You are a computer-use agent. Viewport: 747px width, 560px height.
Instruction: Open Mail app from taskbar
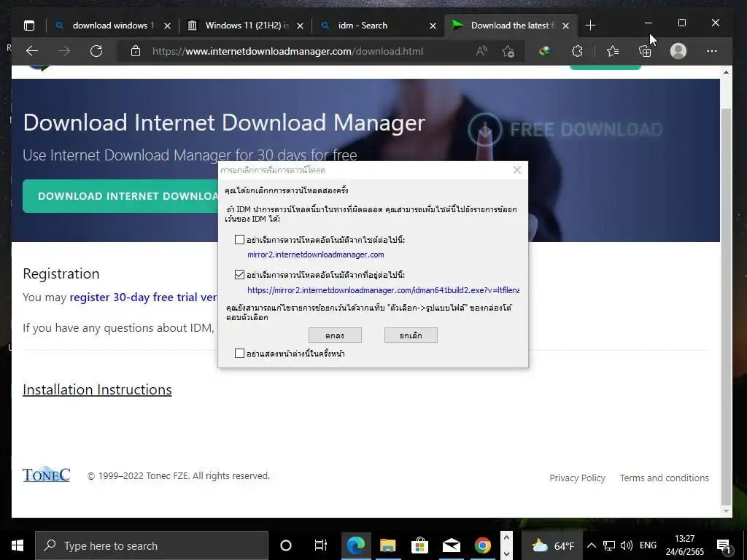451,545
